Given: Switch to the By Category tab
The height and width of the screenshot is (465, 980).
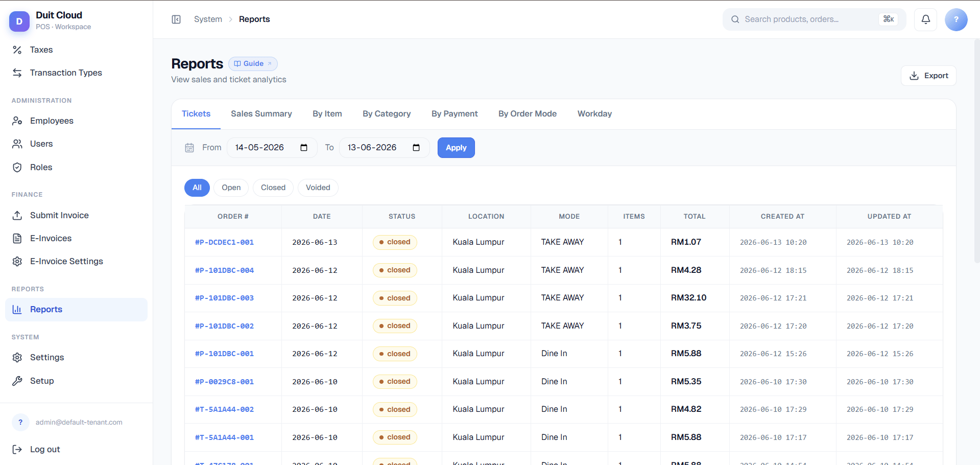Looking at the screenshot, I should [x=387, y=114].
